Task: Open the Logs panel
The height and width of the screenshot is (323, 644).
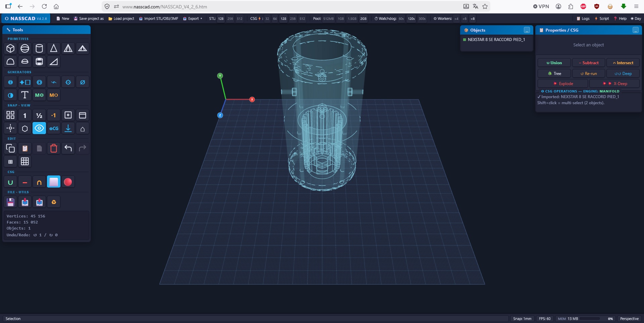Action: 583,18
